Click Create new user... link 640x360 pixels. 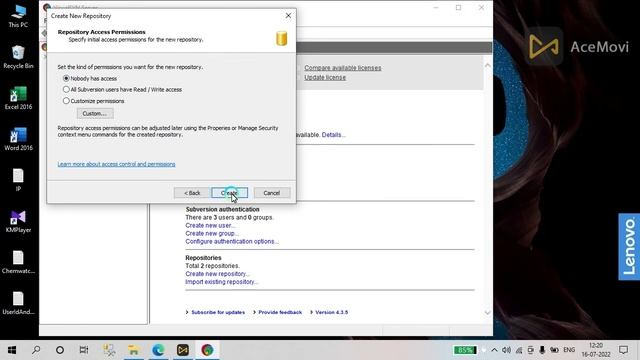pyautogui.click(x=210, y=225)
